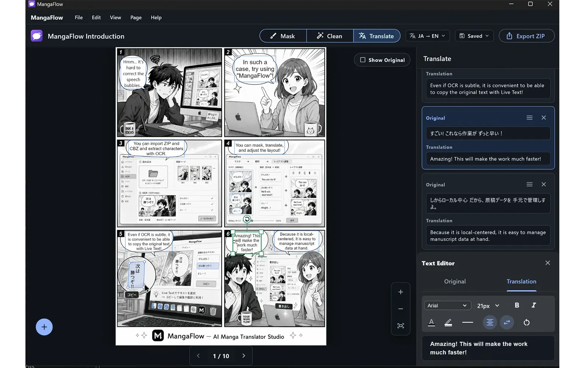Open the Edit menu
Image resolution: width=588 pixels, height=368 pixels.
(x=96, y=17)
